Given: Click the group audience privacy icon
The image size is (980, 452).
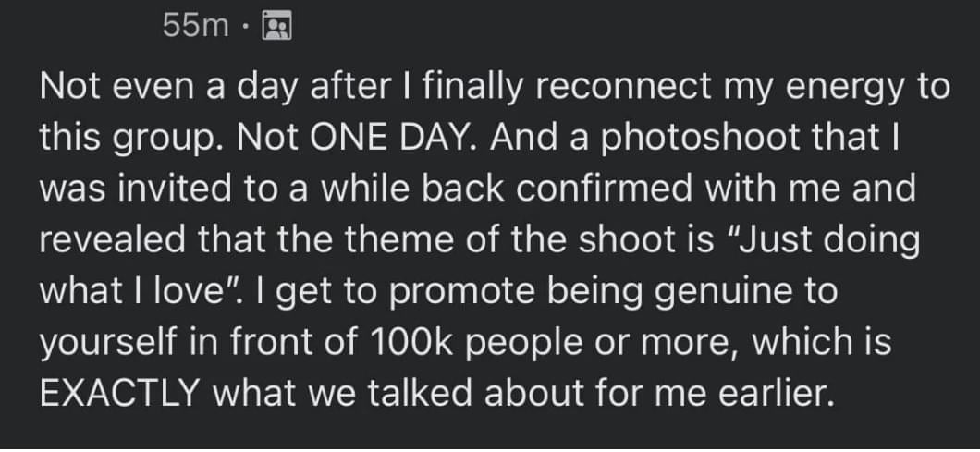Looking at the screenshot, I should click(278, 26).
